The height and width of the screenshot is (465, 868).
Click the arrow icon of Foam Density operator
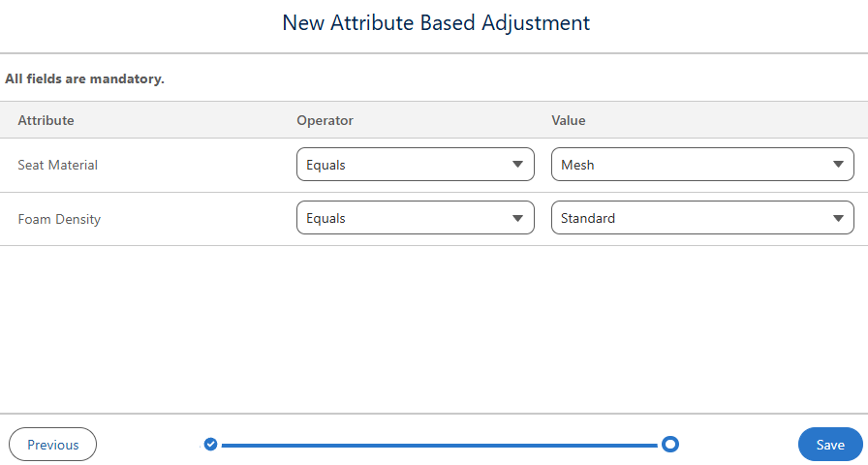tap(517, 218)
